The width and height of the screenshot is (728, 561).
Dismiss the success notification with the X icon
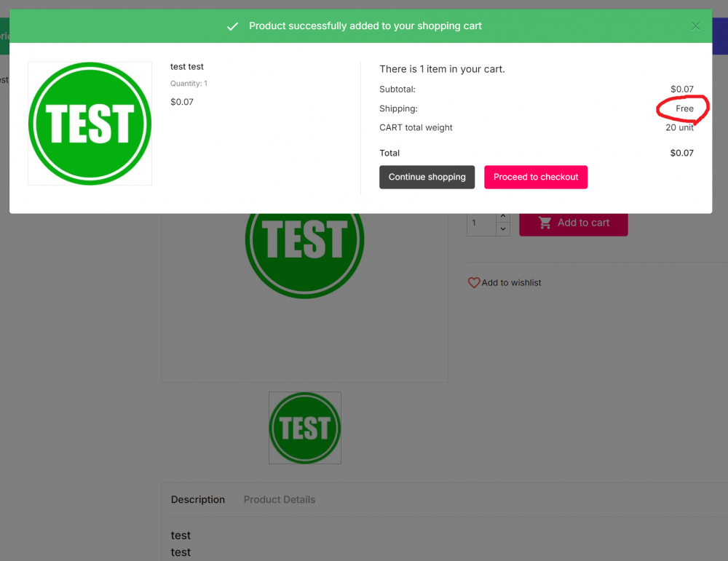pos(695,25)
